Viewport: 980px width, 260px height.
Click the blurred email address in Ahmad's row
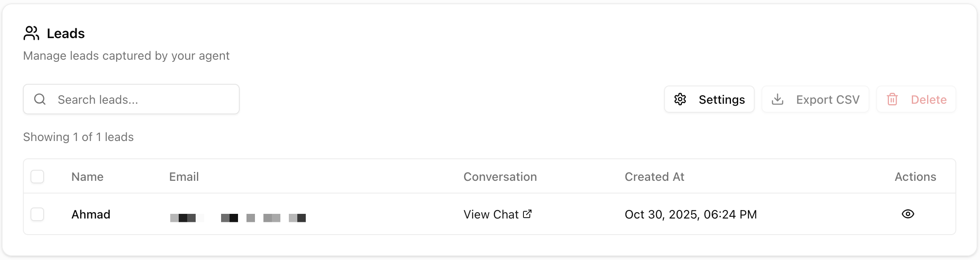pos(238,218)
